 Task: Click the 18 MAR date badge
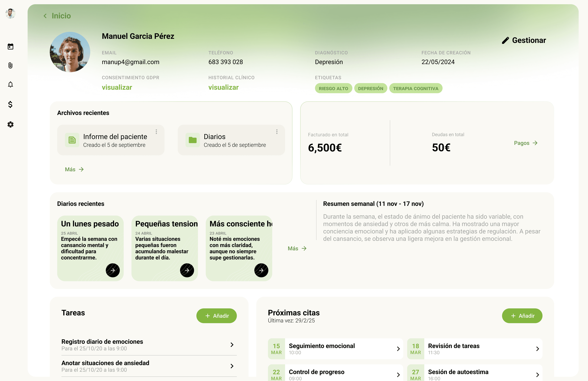[416, 349]
